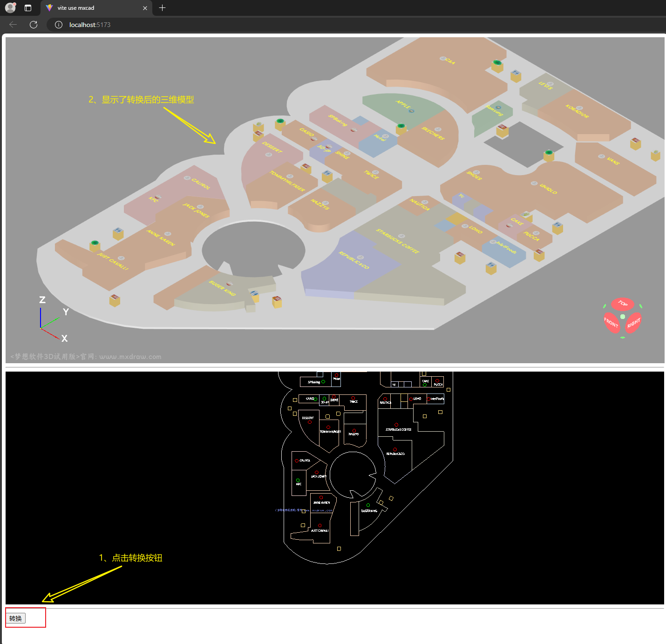Click the HAZZYS label in 3D model
This screenshot has height=644, width=666.
point(320,204)
